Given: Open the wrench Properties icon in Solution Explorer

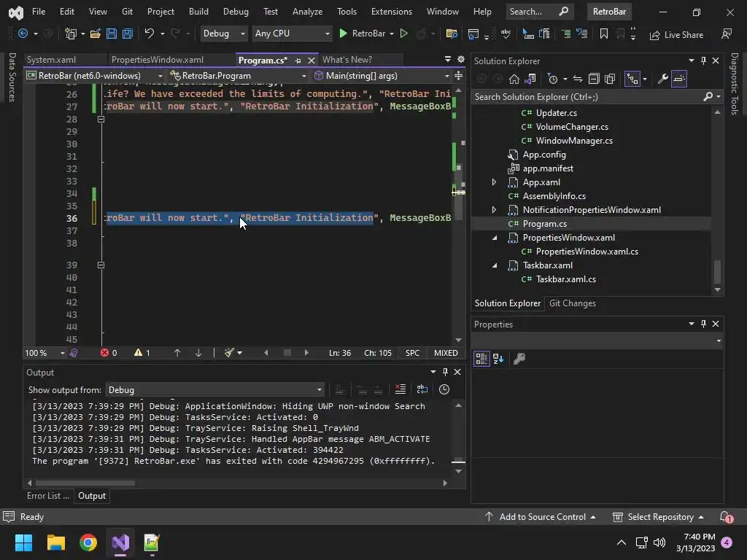Looking at the screenshot, I should [x=662, y=79].
